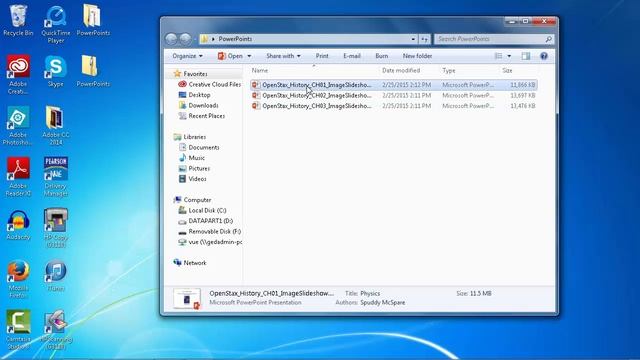The height and width of the screenshot is (360, 640).
Task: Click E-mail in the toolbar
Action: [x=351, y=56]
